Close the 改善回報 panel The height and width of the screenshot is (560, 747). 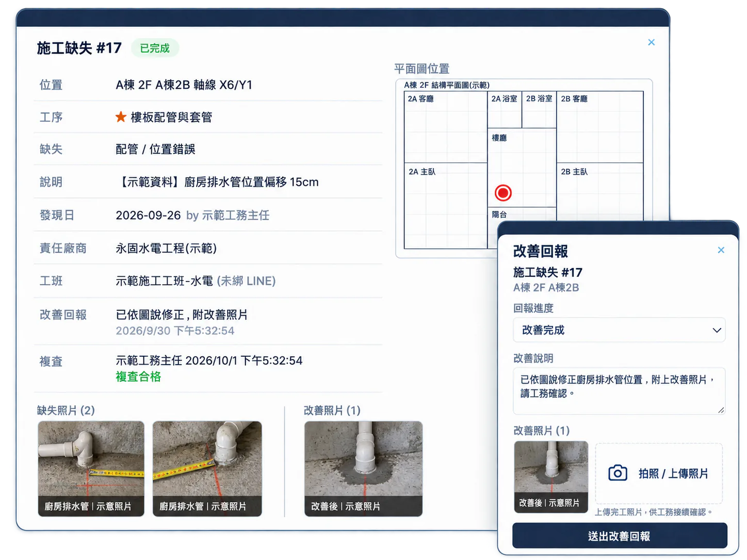pyautogui.click(x=721, y=250)
